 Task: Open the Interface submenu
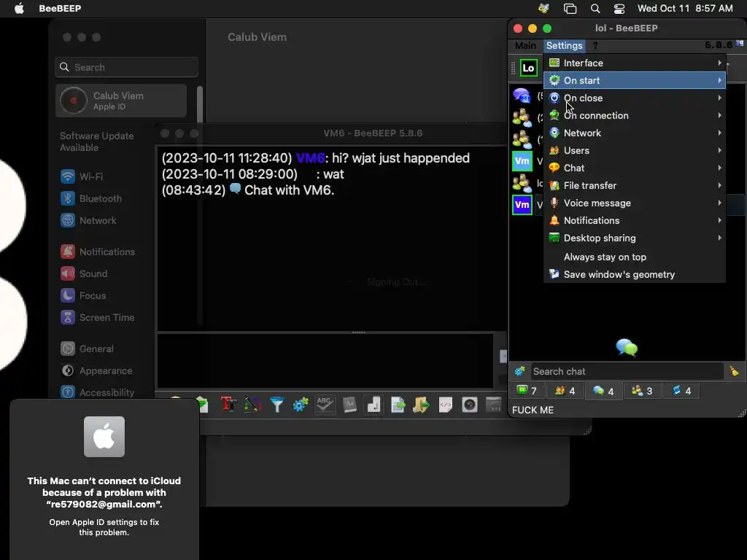(x=635, y=63)
